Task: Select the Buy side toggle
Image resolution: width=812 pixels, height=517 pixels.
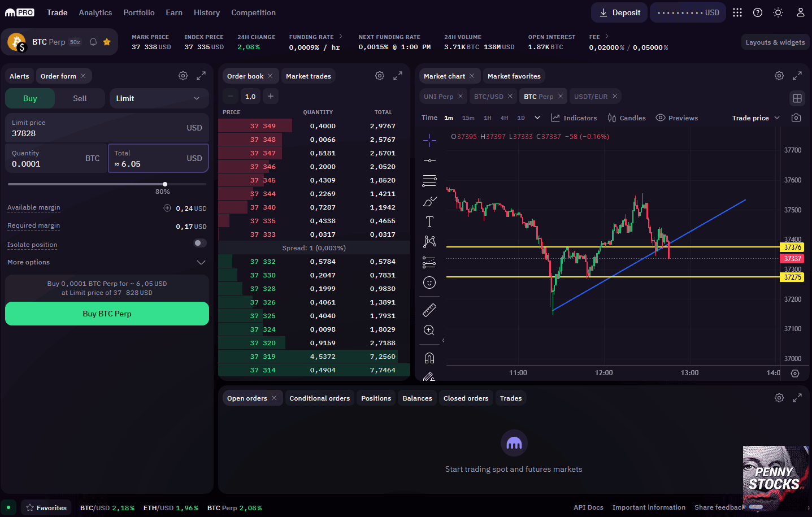Action: [30, 98]
